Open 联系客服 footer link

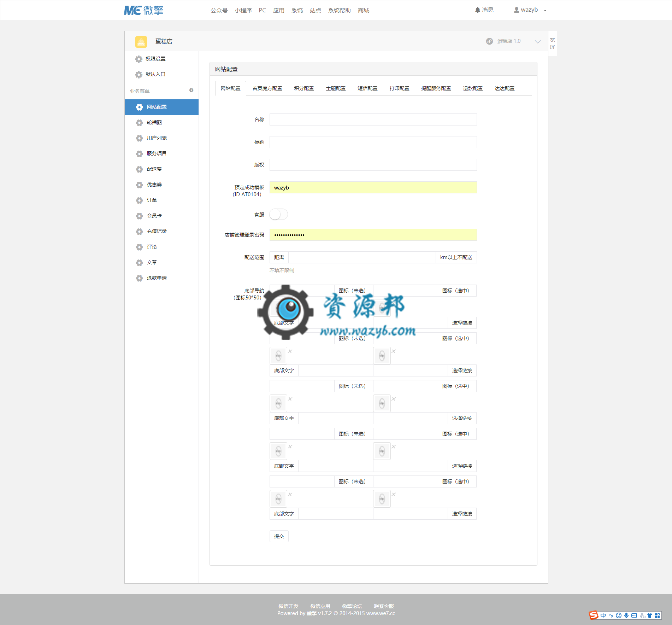click(x=384, y=606)
